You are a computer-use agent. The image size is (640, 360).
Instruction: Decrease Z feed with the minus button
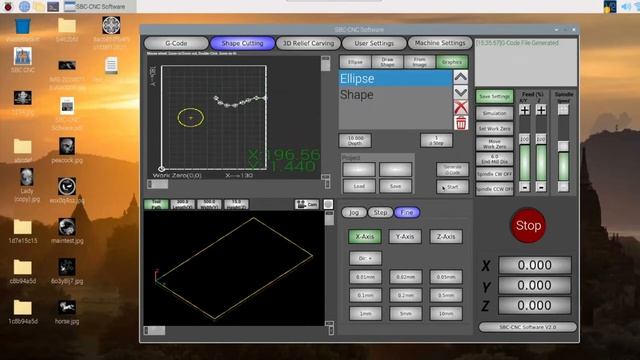click(x=541, y=187)
